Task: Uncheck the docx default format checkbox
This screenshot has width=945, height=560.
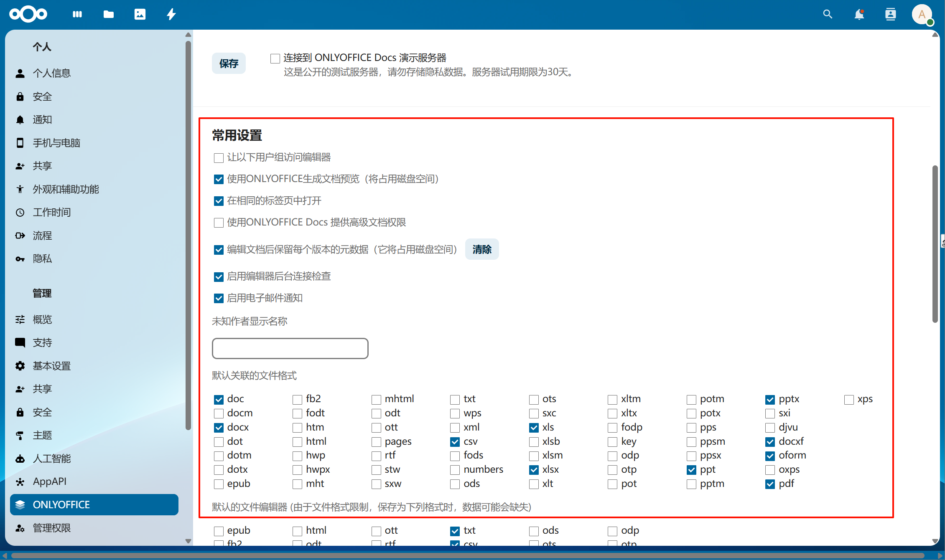Action: coord(219,428)
